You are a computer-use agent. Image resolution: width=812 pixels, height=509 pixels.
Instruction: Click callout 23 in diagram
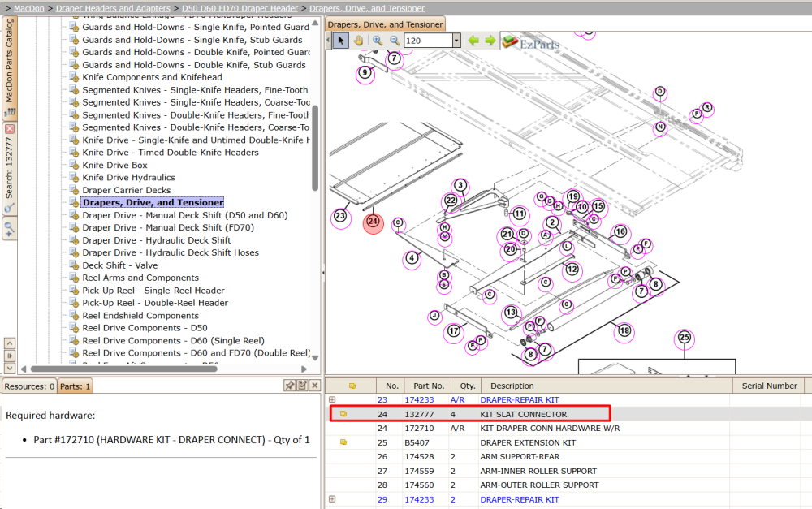tap(340, 216)
